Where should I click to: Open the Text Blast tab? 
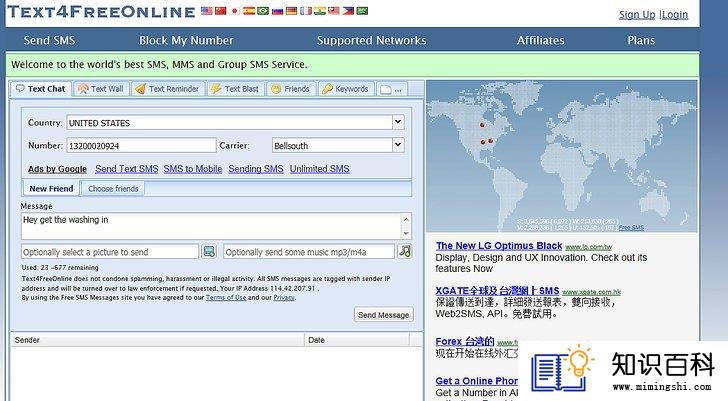coord(235,89)
